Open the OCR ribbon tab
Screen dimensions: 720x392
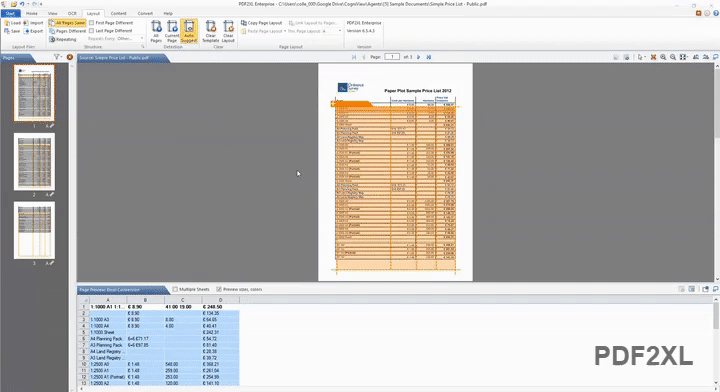(72, 13)
